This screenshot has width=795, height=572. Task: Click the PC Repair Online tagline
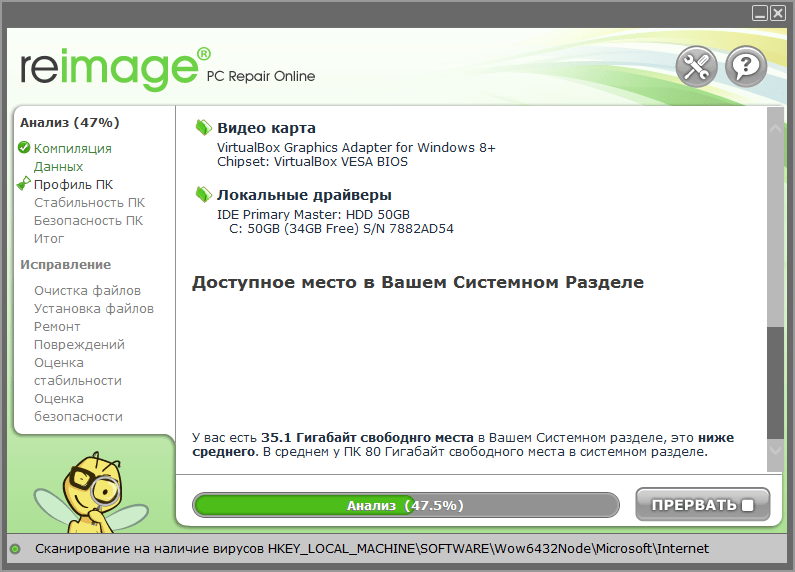[261, 76]
